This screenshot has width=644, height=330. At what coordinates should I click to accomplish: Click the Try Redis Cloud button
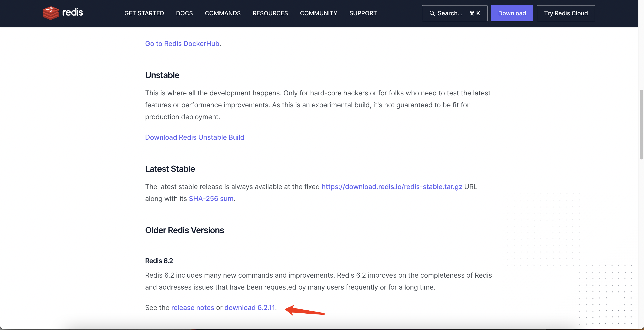point(566,13)
